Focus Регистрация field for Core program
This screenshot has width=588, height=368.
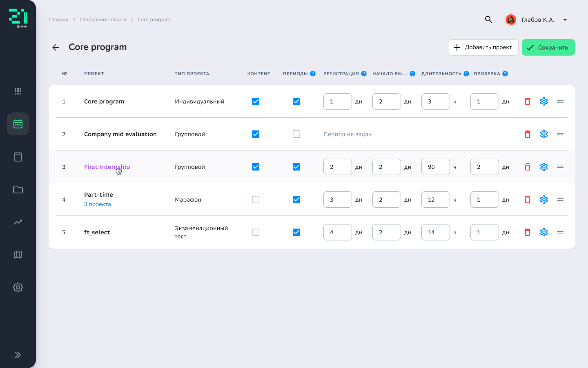338,101
